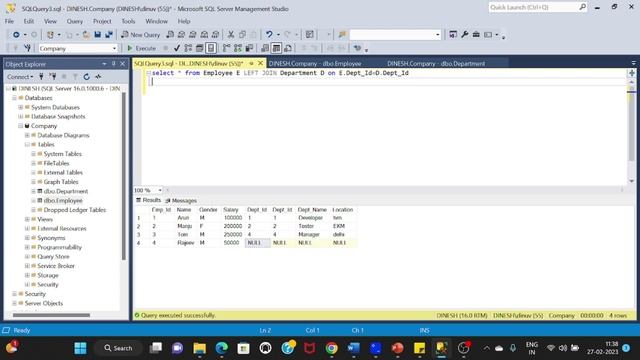Screen dimensions: 640x360
Task: Click the Parse checkmark icon
Action: point(177,48)
